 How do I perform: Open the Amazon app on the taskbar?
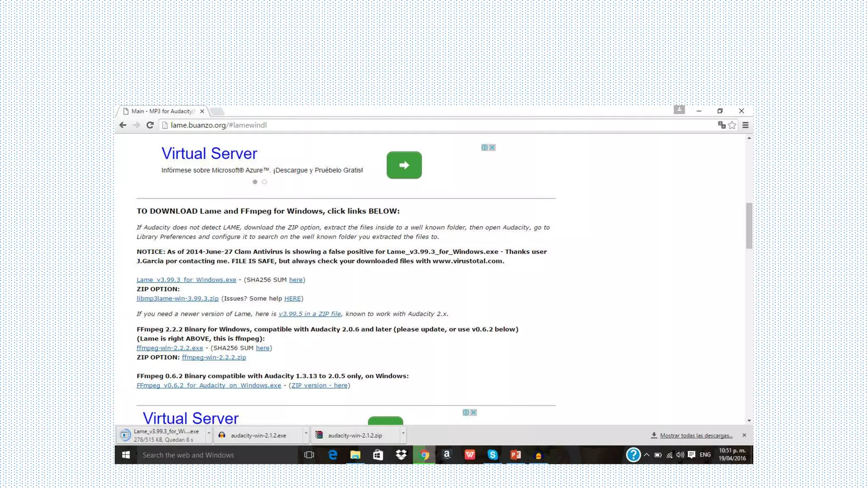click(447, 455)
